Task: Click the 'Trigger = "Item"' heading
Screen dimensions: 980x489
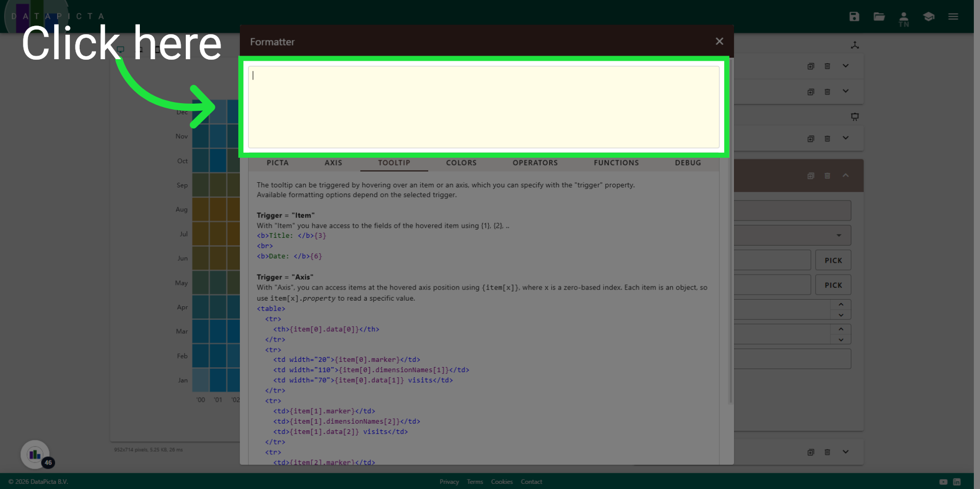Action: 285,215
